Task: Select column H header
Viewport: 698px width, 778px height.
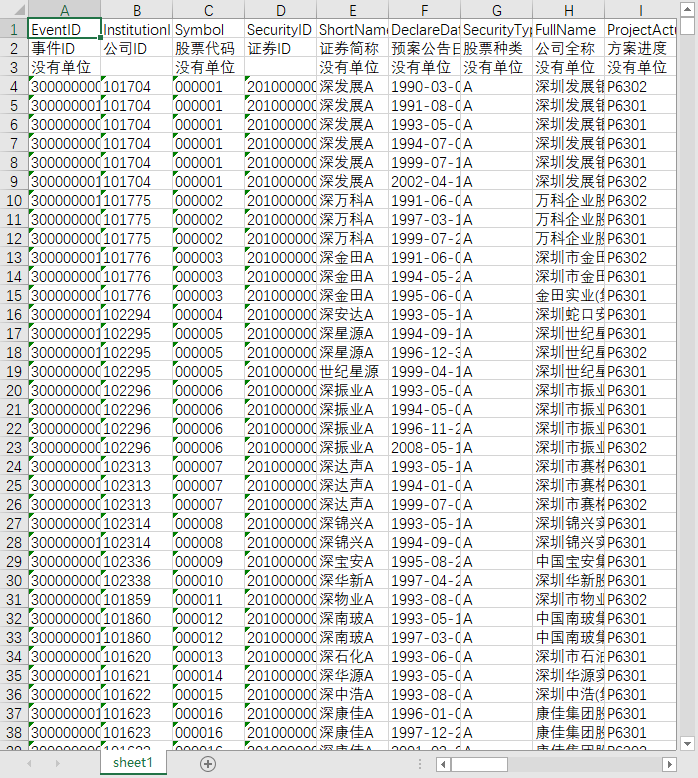Action: [x=569, y=10]
